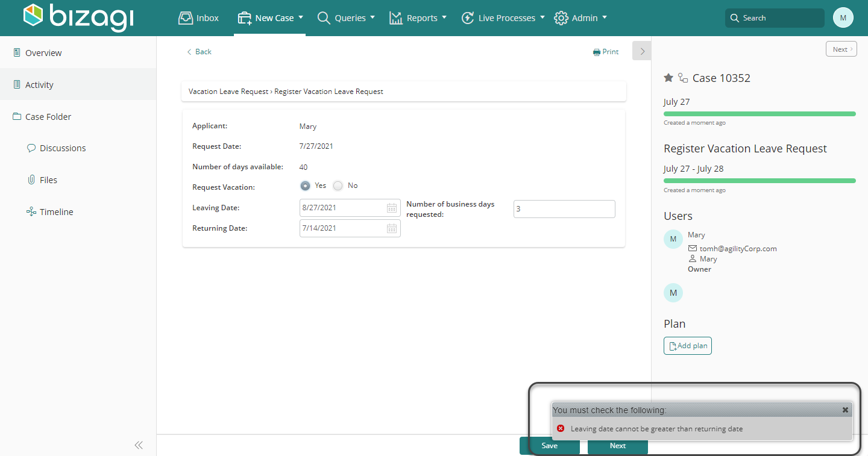Expand the Reports dropdown arrow
Viewport: 868px width, 456px height.
click(444, 17)
